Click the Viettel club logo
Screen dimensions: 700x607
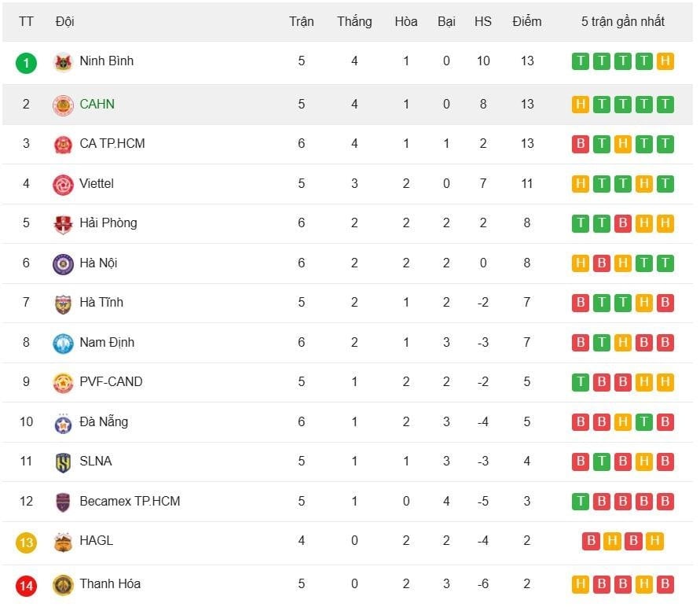click(63, 185)
